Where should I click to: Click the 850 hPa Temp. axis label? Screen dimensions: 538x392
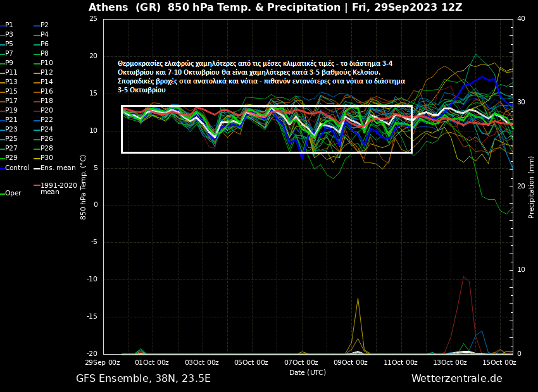click(84, 179)
